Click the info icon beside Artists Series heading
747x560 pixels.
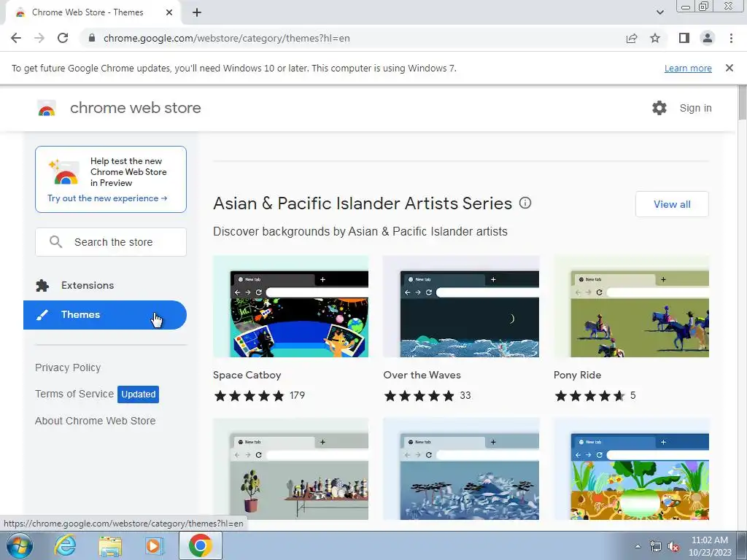tap(525, 203)
